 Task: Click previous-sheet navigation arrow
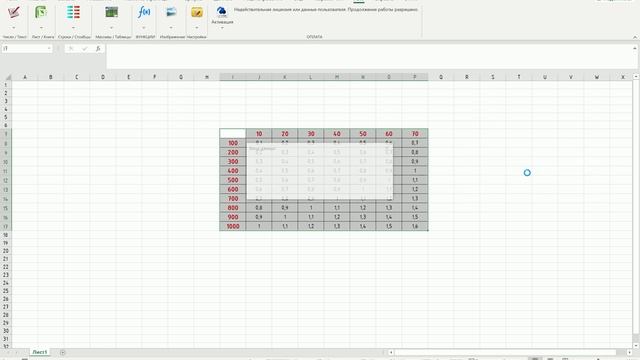coord(7,352)
